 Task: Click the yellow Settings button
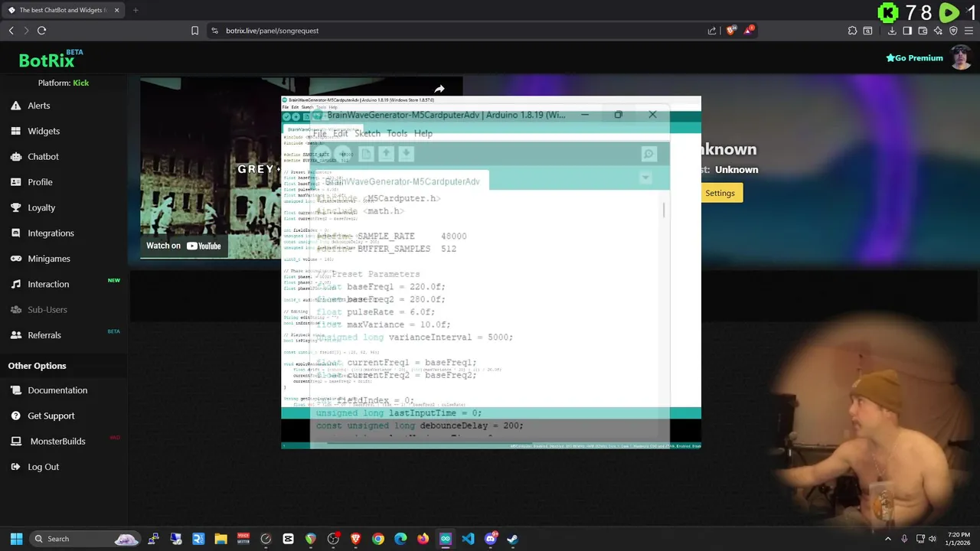tap(720, 193)
